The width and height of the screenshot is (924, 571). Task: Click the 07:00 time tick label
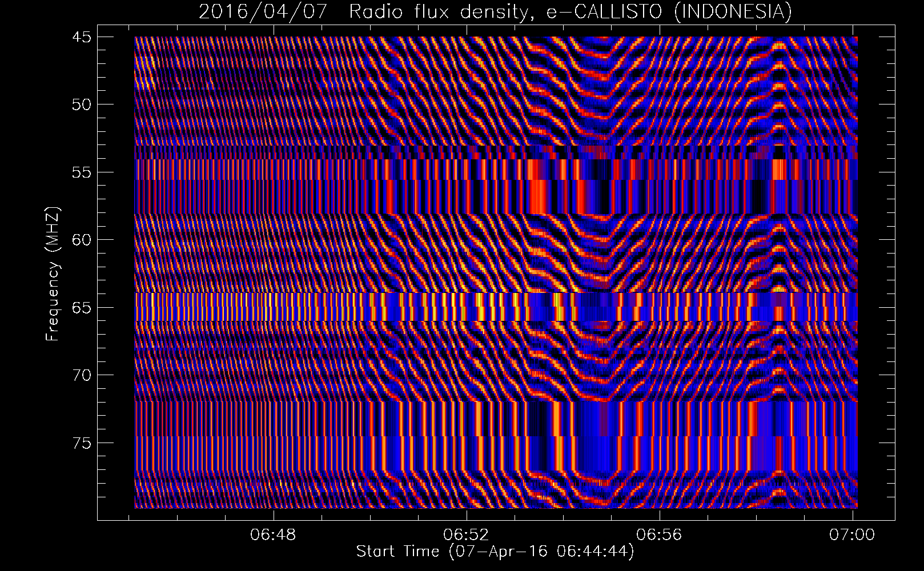[852, 534]
